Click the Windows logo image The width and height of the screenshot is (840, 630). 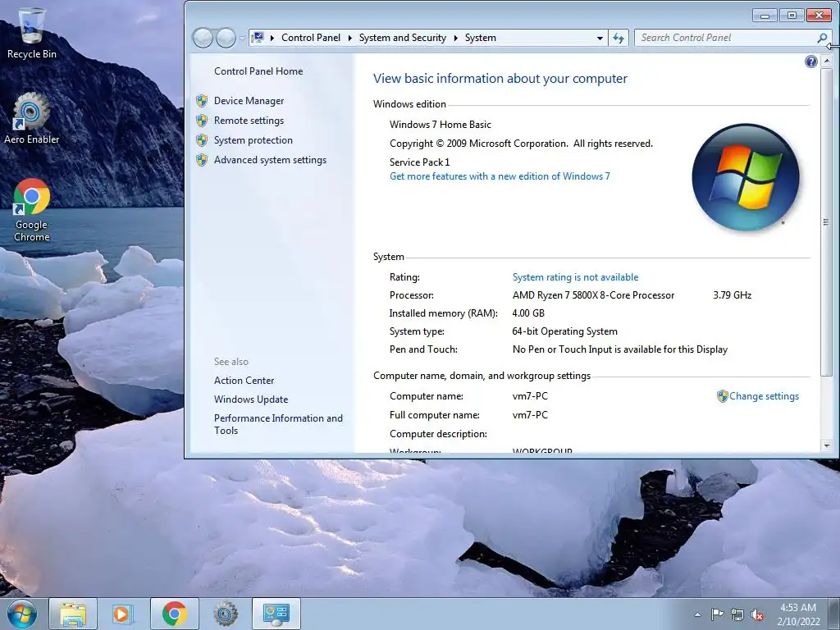[x=745, y=177]
